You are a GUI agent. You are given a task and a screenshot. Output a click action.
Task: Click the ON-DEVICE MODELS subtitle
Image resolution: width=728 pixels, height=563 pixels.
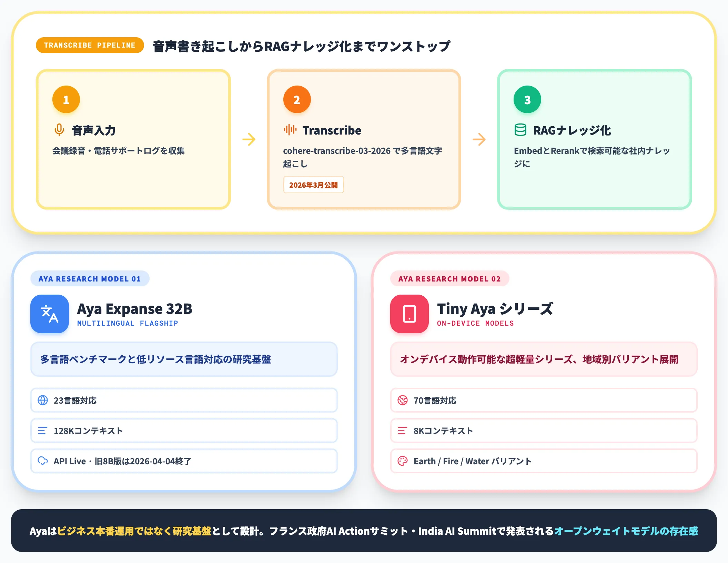(475, 323)
